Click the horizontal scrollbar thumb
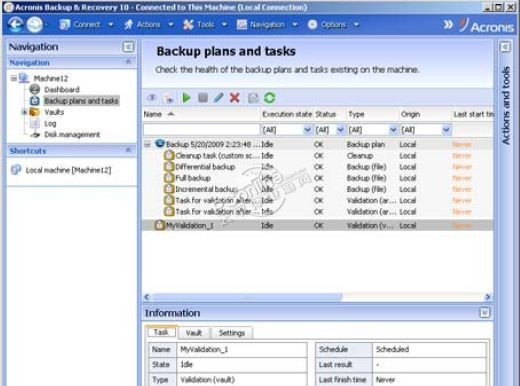Image resolution: width=520 pixels, height=386 pixels. coord(247,297)
